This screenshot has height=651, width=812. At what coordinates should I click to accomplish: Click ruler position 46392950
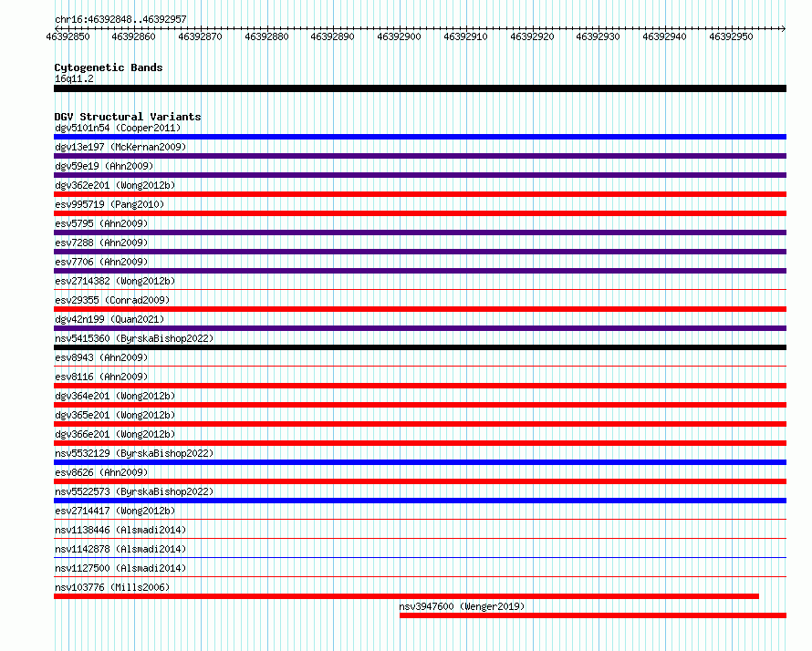(731, 36)
